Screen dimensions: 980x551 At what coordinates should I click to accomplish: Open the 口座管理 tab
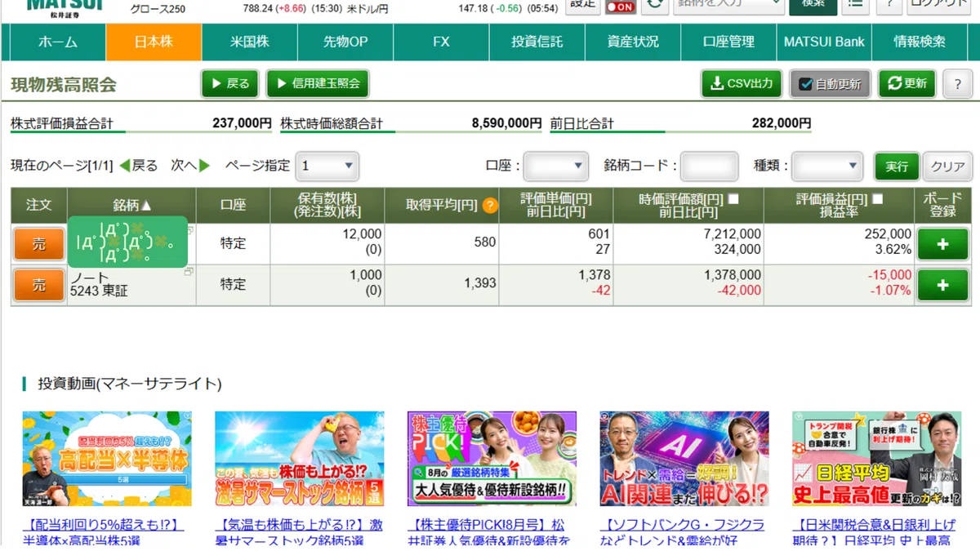(x=728, y=42)
